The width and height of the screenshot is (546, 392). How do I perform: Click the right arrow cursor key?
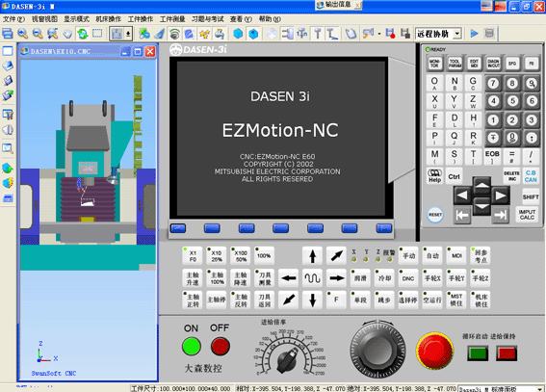tap(501, 196)
